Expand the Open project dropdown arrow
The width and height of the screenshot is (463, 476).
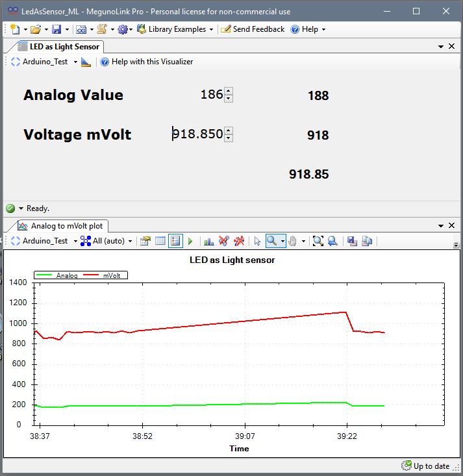click(46, 29)
